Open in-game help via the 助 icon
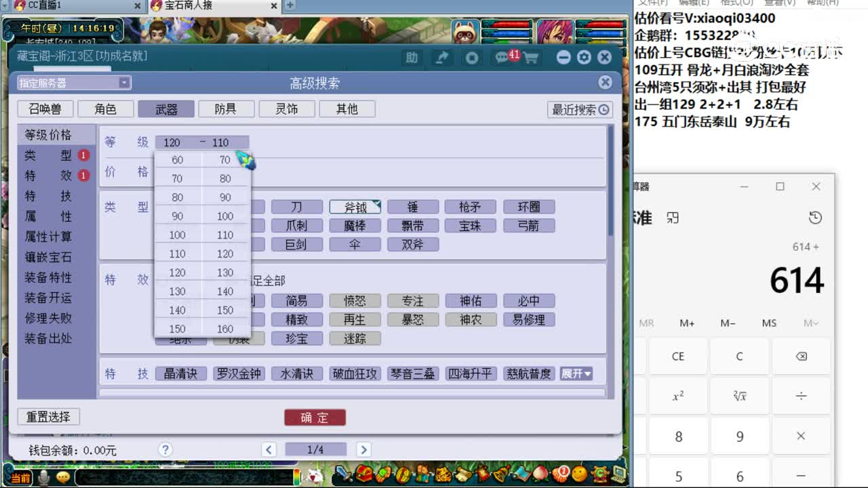868x488 pixels. tap(412, 58)
